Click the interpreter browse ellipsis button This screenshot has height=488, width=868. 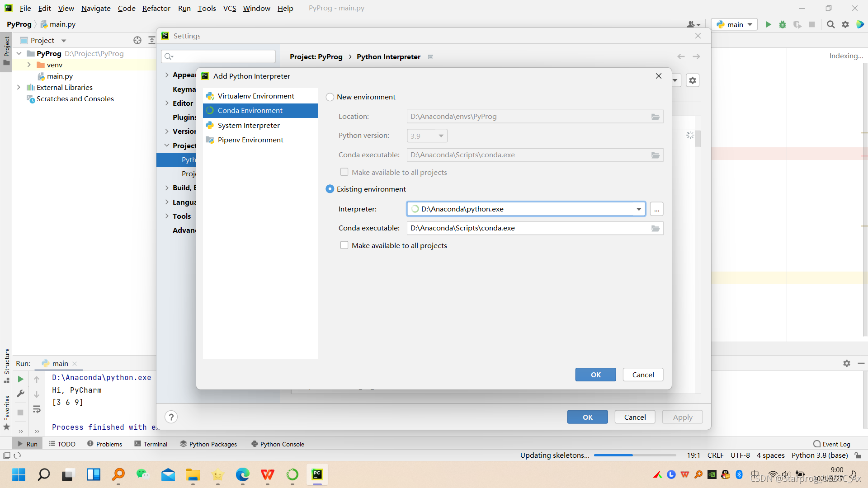(656, 209)
